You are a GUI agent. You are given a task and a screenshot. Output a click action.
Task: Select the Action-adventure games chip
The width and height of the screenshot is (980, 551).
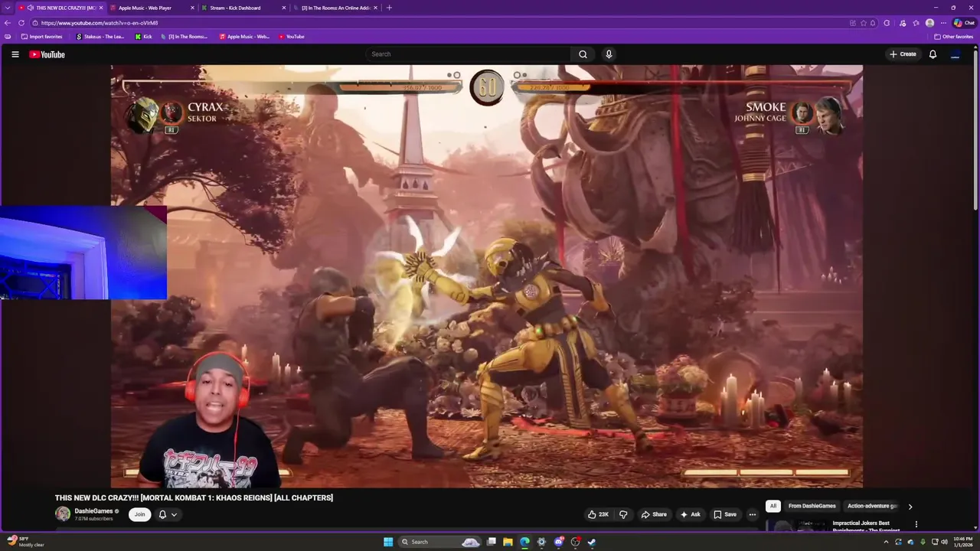pos(872,506)
